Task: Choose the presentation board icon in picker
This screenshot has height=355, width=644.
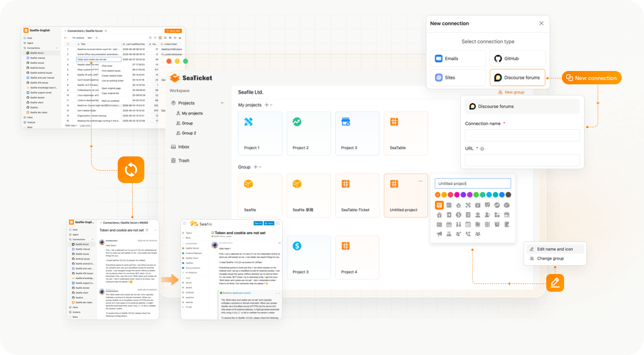Action: tap(487, 205)
